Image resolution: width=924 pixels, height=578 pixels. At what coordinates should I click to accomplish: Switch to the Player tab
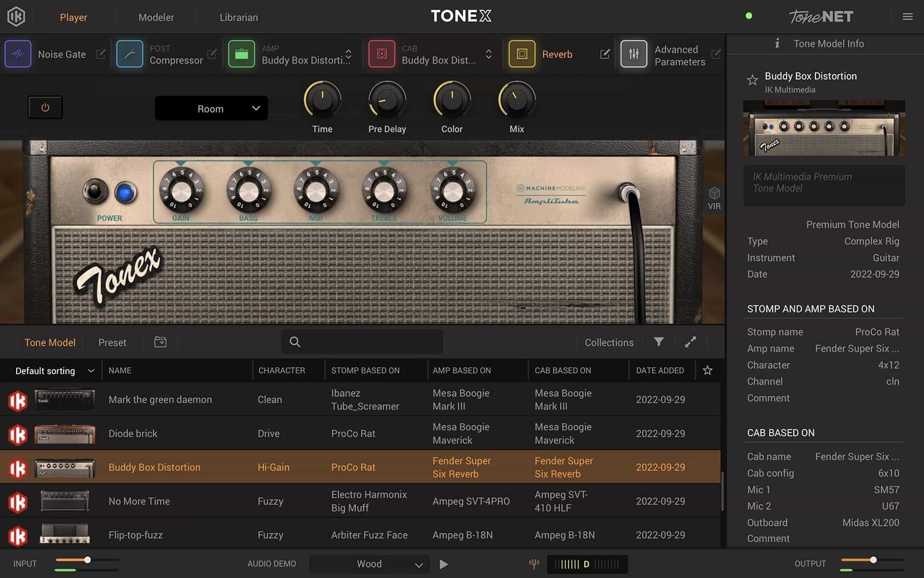click(73, 17)
